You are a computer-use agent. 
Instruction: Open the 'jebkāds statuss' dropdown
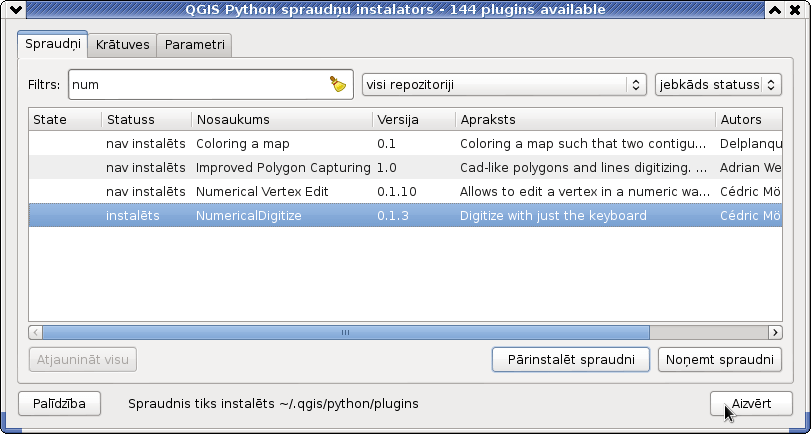click(x=718, y=84)
